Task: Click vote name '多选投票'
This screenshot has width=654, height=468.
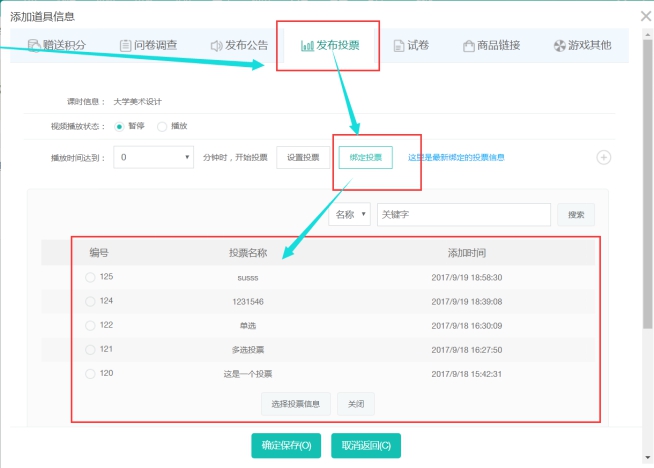Action: coord(248,350)
